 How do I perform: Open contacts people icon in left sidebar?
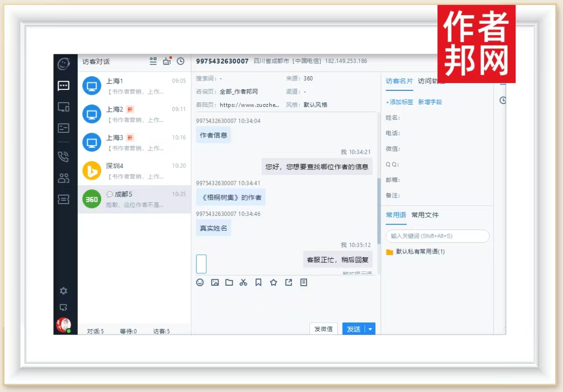tap(63, 178)
